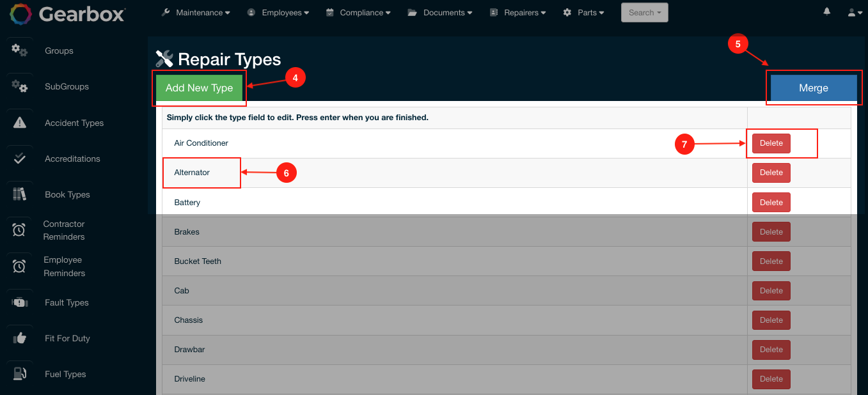The width and height of the screenshot is (868, 395).
Task: Open Fuel Types via the fuel pump icon
Action: 19,373
